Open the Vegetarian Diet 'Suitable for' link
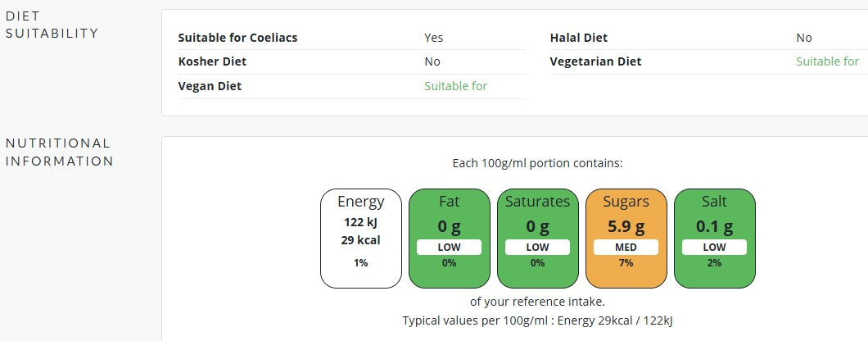Screen dimensions: 868x341 827,61
